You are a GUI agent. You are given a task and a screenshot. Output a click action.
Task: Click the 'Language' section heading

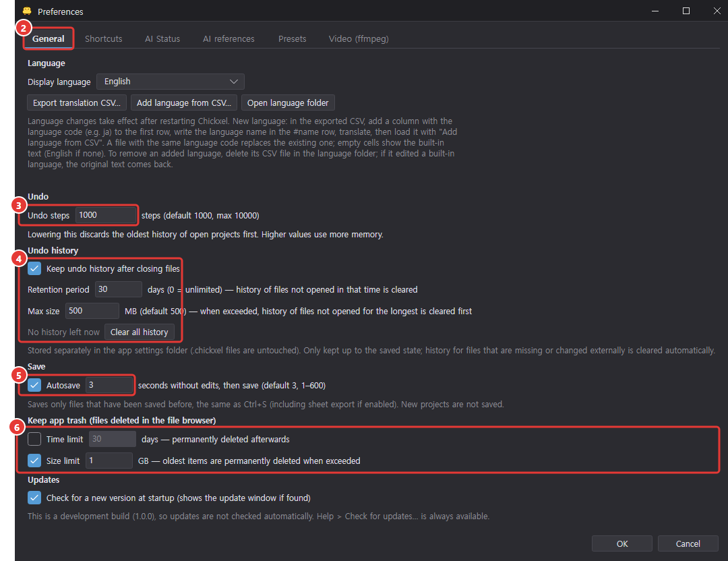[x=47, y=63]
